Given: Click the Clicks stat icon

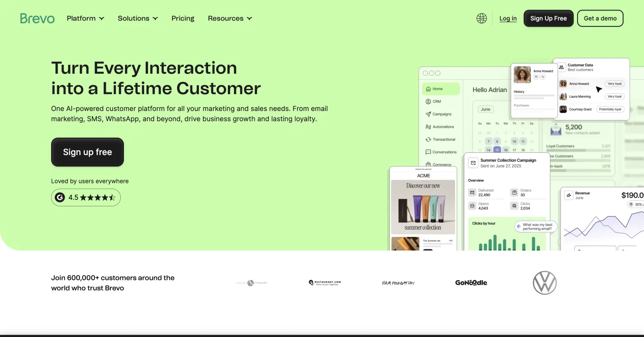Looking at the screenshot, I should click(x=514, y=206).
